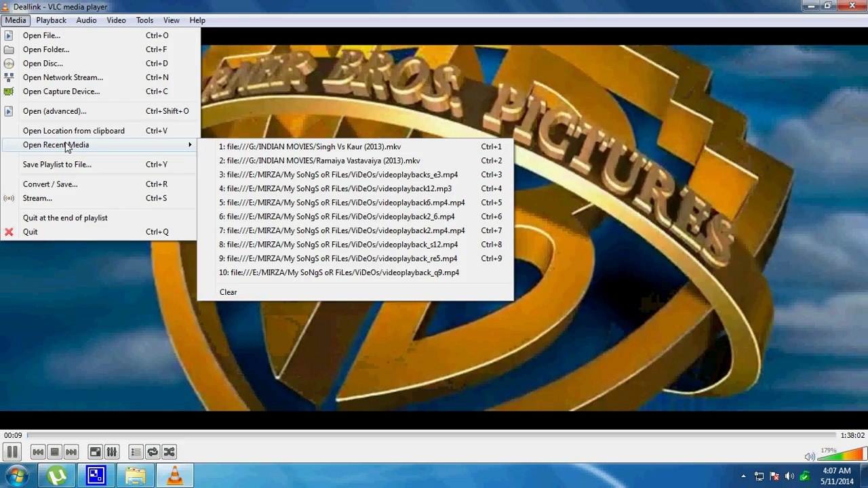
Task: Open extended settings (equalizer sliders) button
Action: 112,452
